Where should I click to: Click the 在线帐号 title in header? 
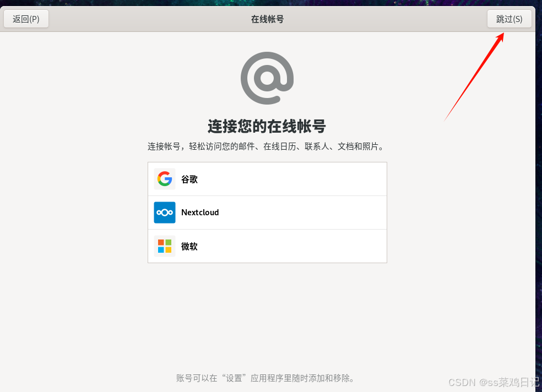point(267,19)
